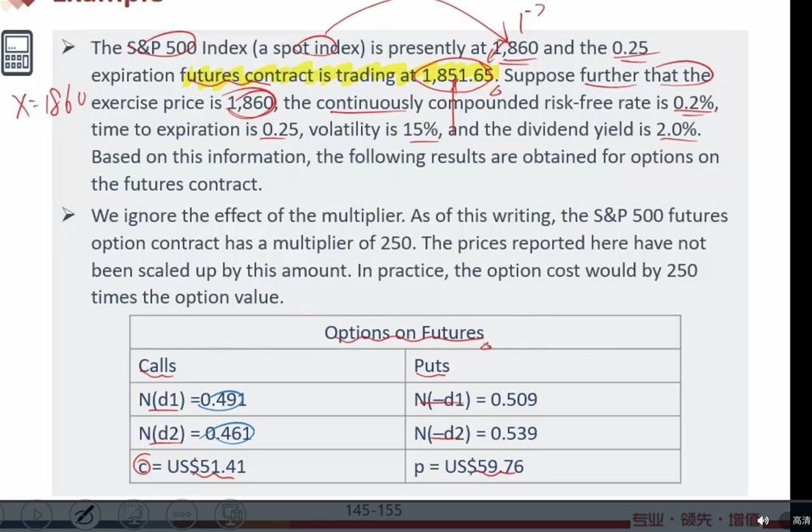The height and width of the screenshot is (532, 812).
Task: Mute the video with the speaker icon
Action: pyautogui.click(x=763, y=521)
